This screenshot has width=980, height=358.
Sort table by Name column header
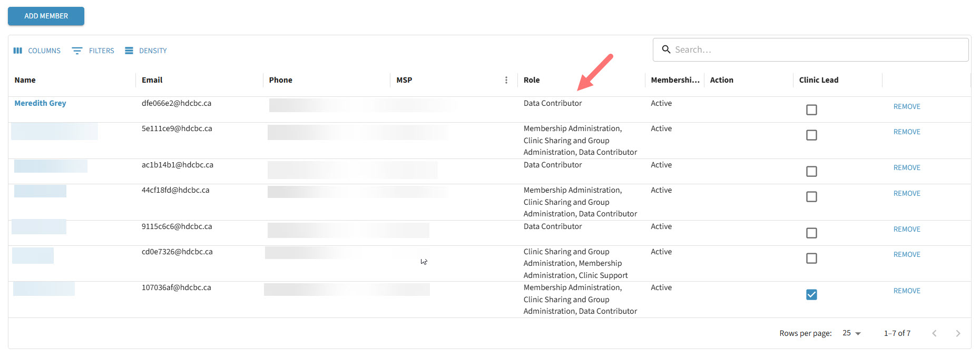point(25,80)
